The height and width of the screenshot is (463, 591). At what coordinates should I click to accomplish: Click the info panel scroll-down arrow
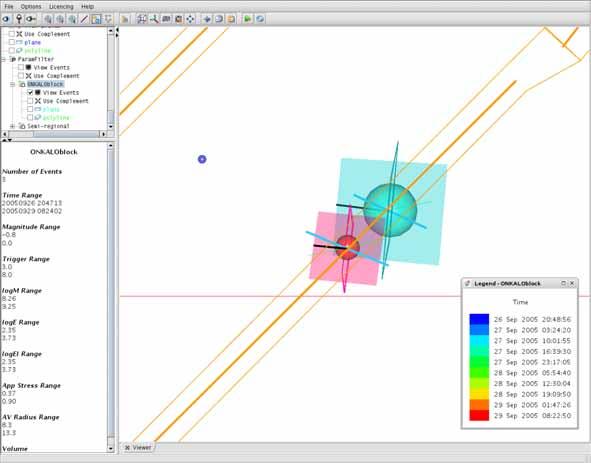click(x=111, y=449)
